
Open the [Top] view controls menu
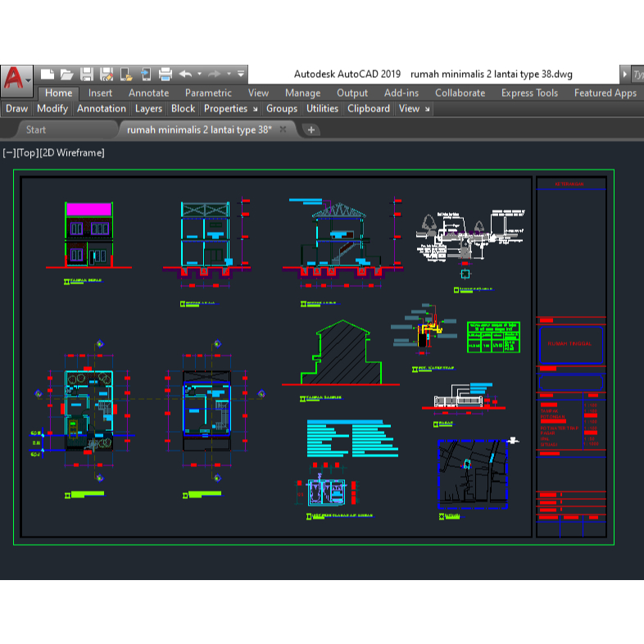pos(28,153)
